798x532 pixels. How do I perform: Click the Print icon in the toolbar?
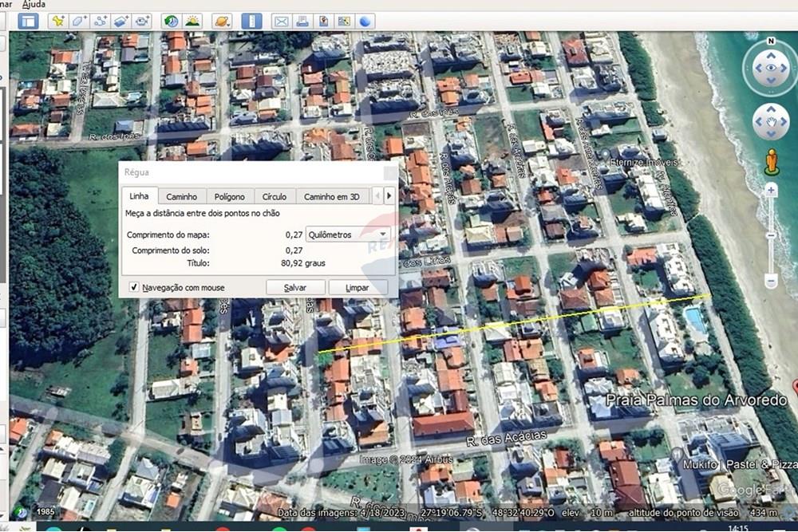pos(302,22)
